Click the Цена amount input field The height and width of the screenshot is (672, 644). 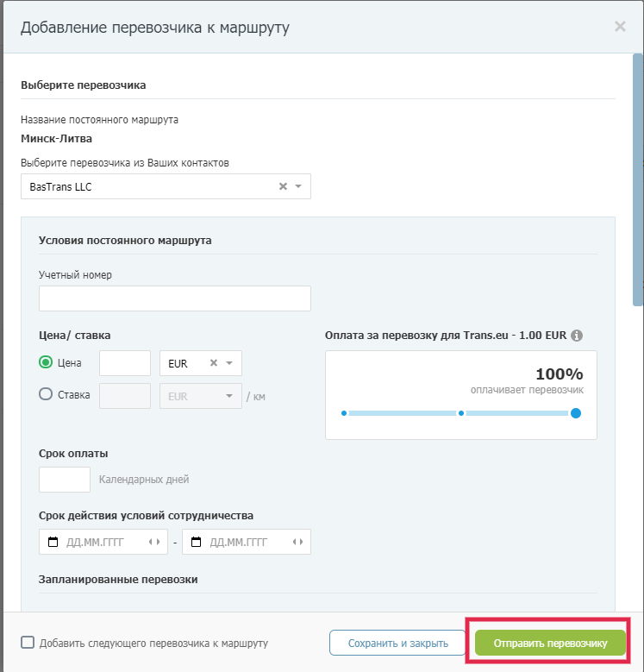125,363
